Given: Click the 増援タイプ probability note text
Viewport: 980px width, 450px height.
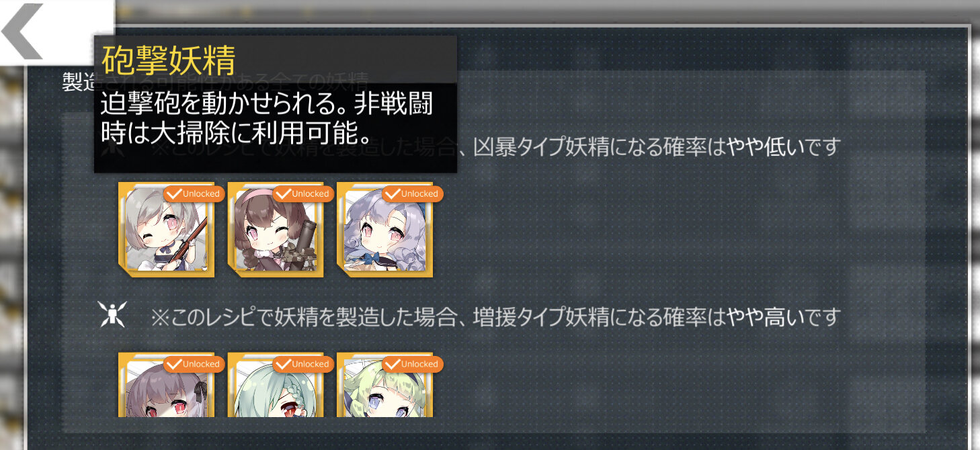Looking at the screenshot, I should point(496,316).
